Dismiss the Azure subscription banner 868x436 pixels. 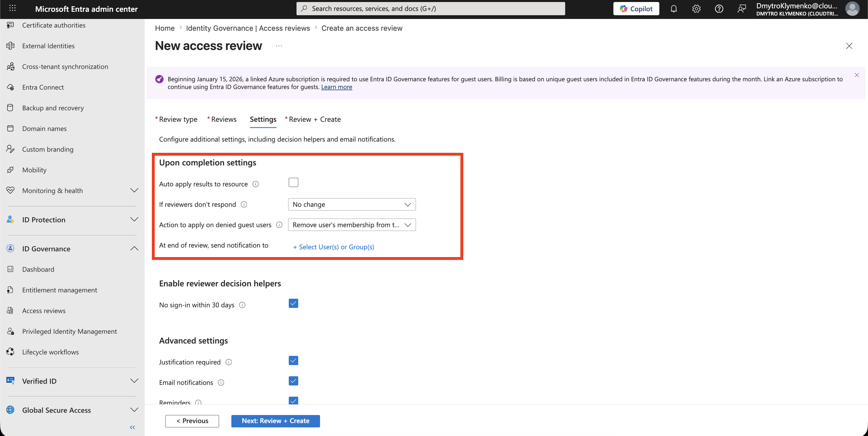pos(857,75)
